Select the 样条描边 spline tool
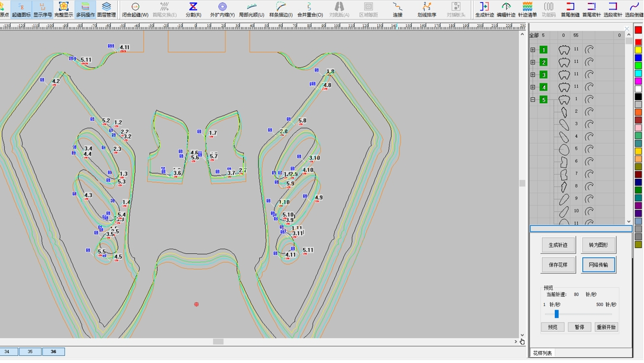Image resolution: width=644 pixels, height=363 pixels. tap(281, 9)
